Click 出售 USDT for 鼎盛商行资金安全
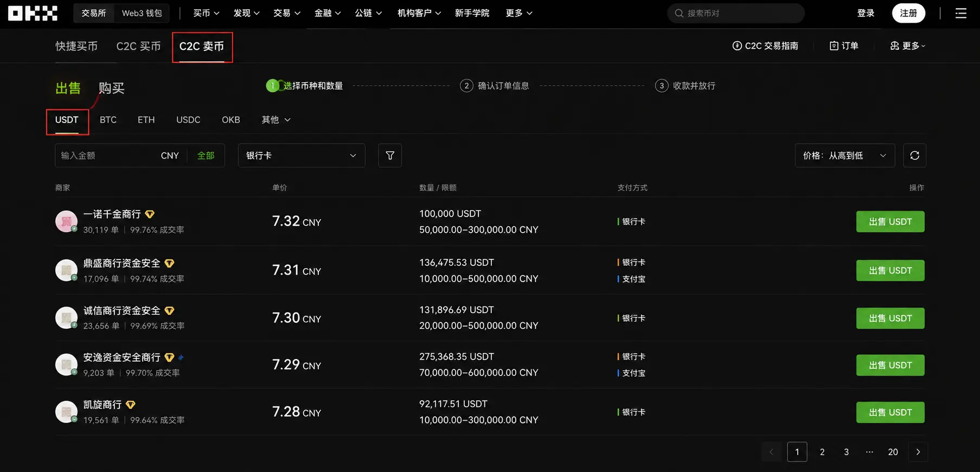The width and height of the screenshot is (980, 472). 890,270
